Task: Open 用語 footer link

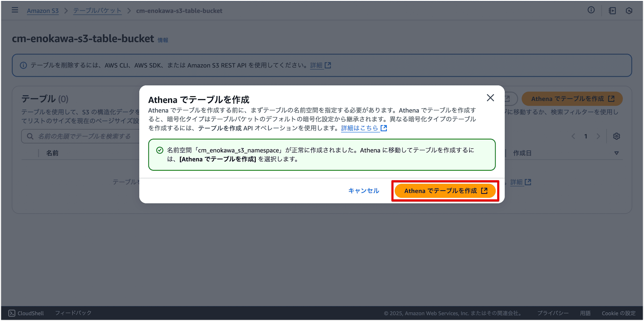Action: point(585,313)
